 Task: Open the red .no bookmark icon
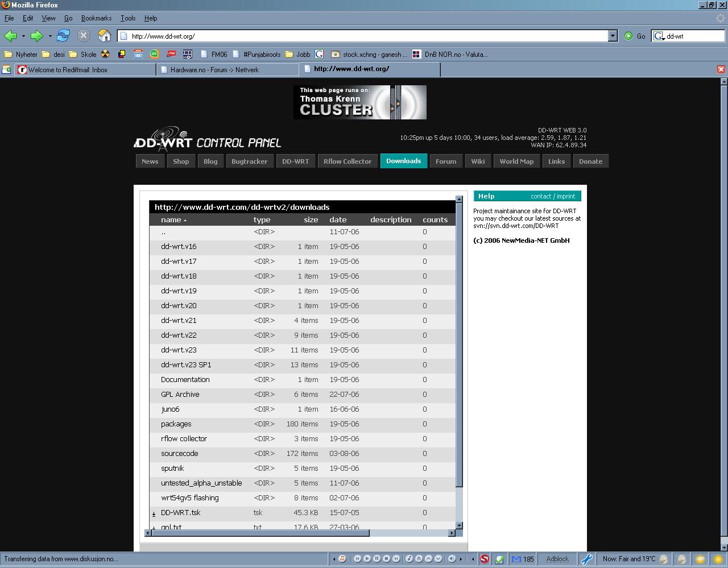coord(171,55)
